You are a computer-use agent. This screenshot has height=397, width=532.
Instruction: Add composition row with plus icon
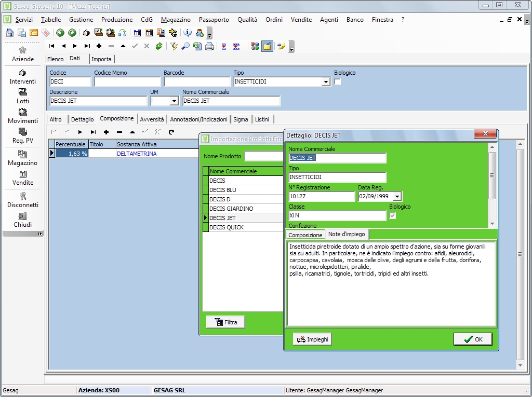[106, 132]
